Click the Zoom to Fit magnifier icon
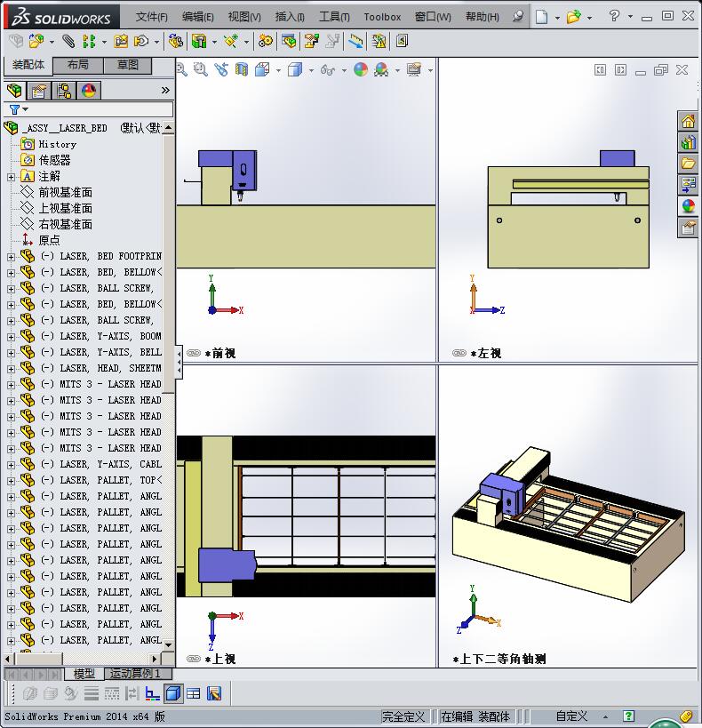 coord(181,69)
